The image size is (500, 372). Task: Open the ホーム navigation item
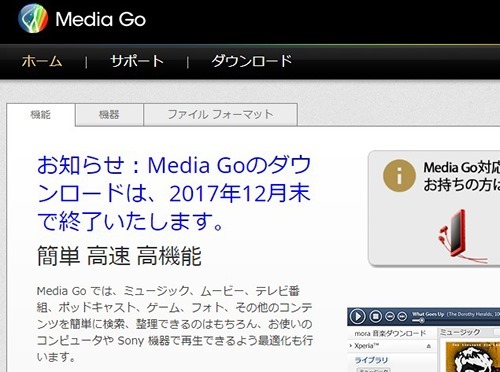pyautogui.click(x=42, y=61)
